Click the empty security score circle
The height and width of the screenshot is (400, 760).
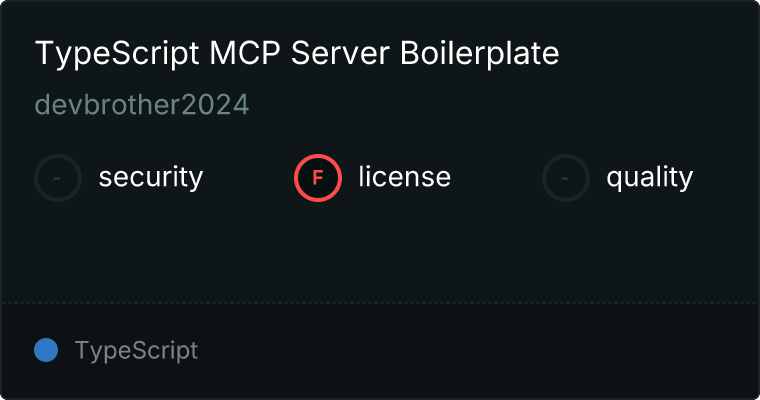coord(58,178)
